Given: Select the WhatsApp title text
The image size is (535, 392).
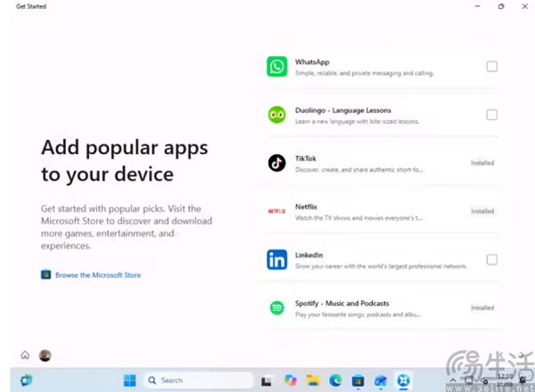Looking at the screenshot, I should coord(312,62).
